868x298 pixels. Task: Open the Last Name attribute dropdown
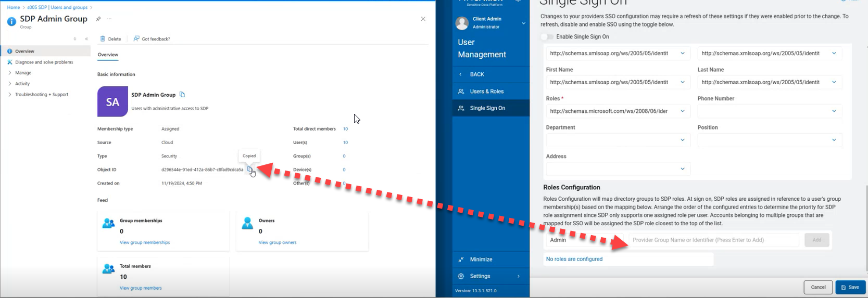770,82
